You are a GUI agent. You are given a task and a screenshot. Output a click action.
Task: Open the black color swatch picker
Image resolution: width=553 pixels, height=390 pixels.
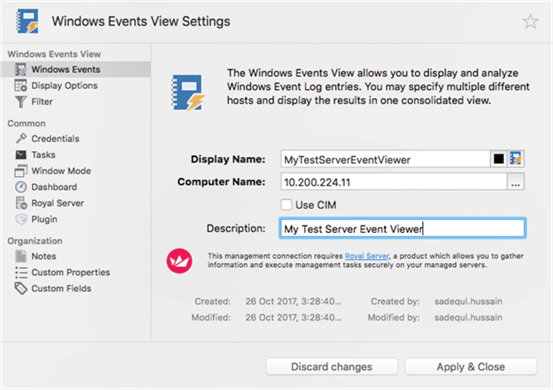point(499,159)
